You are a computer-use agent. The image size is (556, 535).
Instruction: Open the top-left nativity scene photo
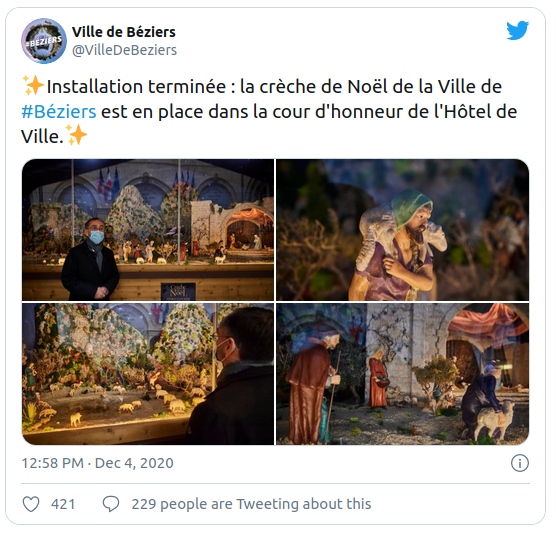[x=148, y=230]
